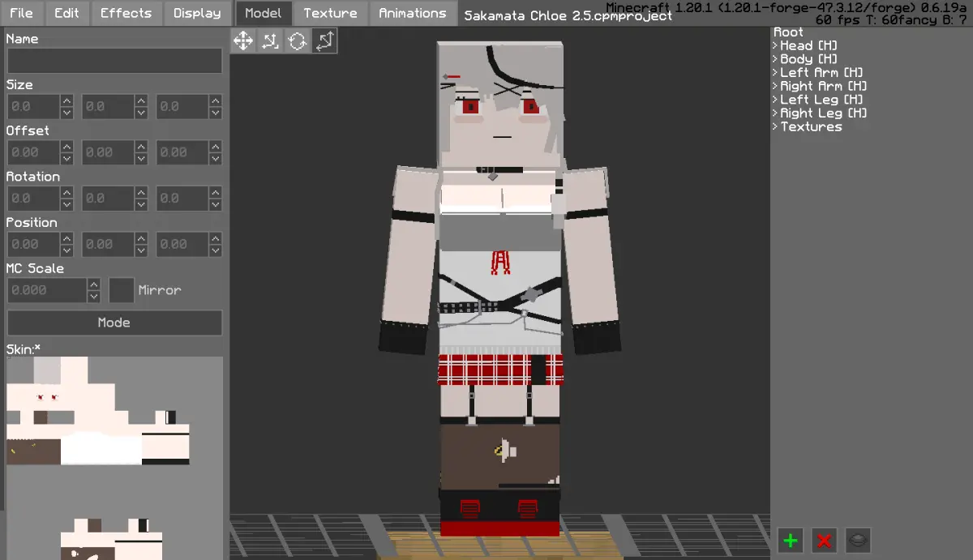Viewport: 973px width, 560px height.
Task: Increase MC Scale with up arrow
Action: click(94, 284)
